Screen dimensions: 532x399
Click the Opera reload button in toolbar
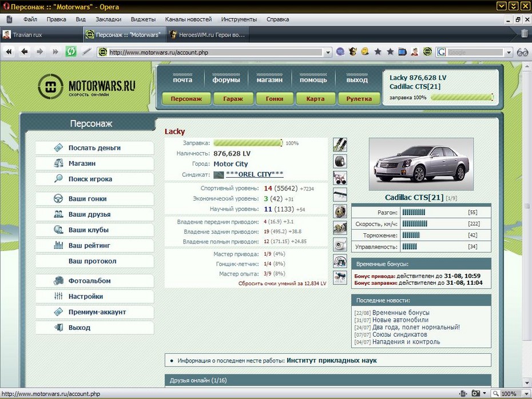click(71, 52)
